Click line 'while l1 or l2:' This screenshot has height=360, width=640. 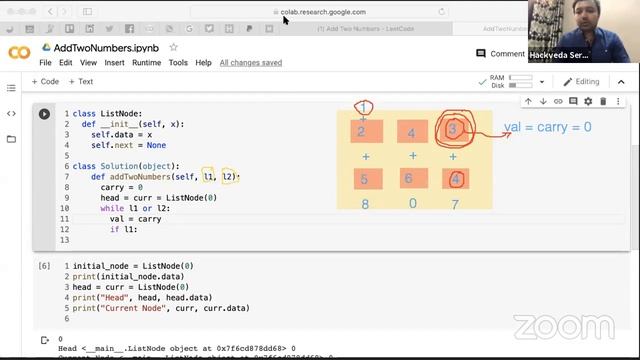(x=135, y=209)
